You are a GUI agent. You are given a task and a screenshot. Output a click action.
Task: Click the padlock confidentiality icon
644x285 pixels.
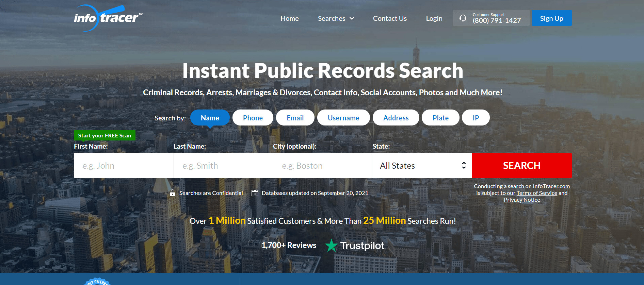point(173,193)
